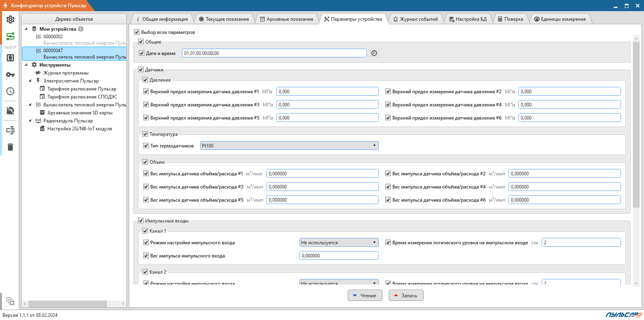Click the crossed-out ghost sidebar icon
The height and width of the screenshot is (320, 644).
coord(10,110)
